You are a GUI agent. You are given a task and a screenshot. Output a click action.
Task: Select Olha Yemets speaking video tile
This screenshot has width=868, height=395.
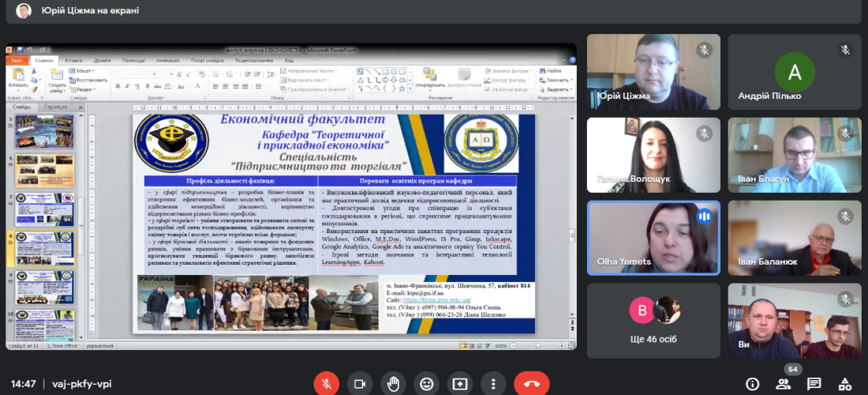tap(653, 237)
